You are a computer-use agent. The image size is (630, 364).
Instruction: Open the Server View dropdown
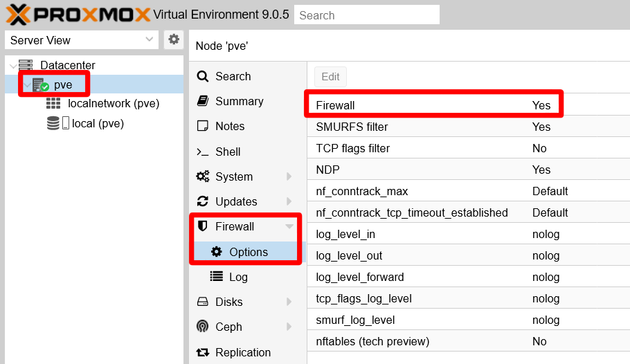(x=82, y=40)
